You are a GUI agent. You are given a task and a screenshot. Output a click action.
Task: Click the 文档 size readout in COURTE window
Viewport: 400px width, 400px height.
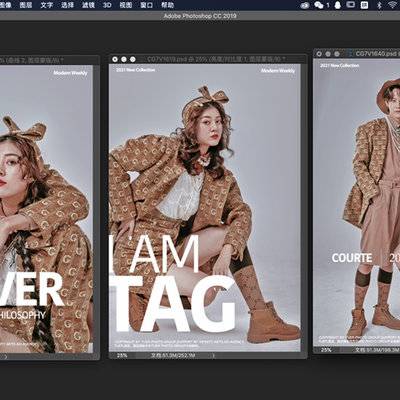click(x=378, y=350)
